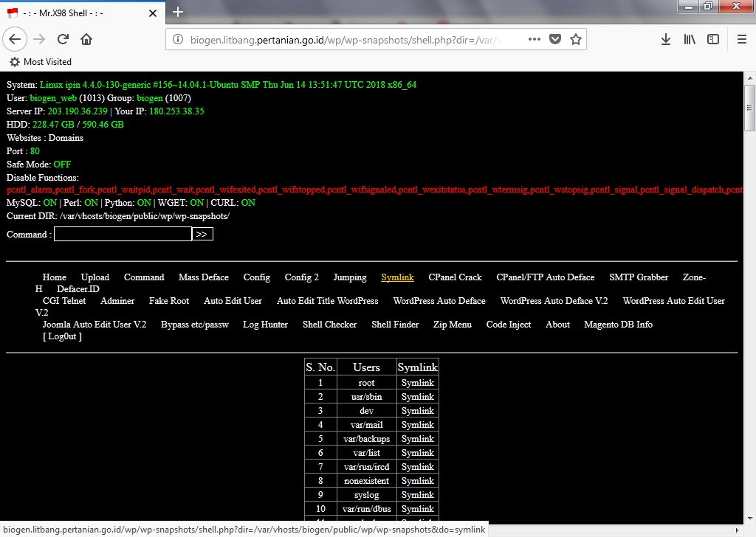Image resolution: width=756 pixels, height=537 pixels.
Task: Open page actions three-dots menu
Action: coord(535,39)
